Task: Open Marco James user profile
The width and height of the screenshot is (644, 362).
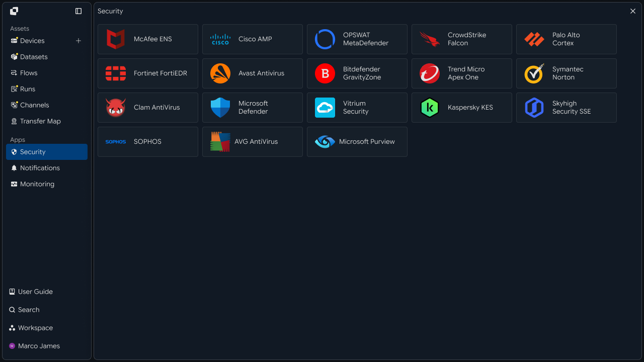Action: (x=47, y=346)
